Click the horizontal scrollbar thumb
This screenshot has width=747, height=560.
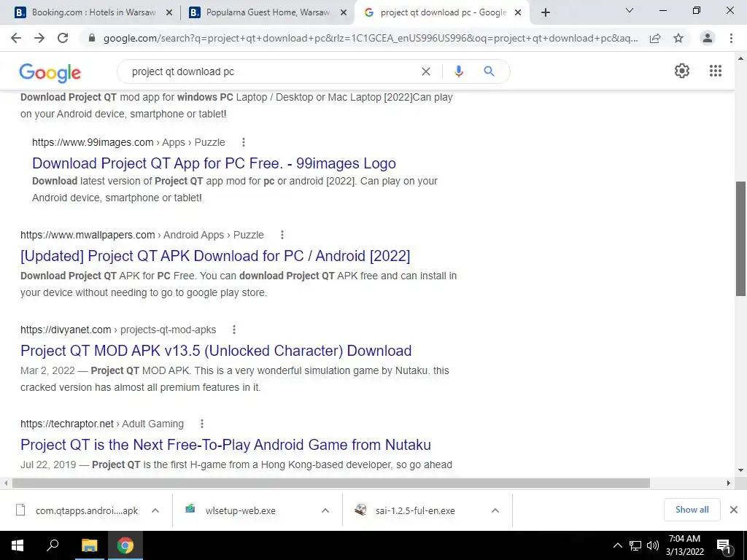330,483
